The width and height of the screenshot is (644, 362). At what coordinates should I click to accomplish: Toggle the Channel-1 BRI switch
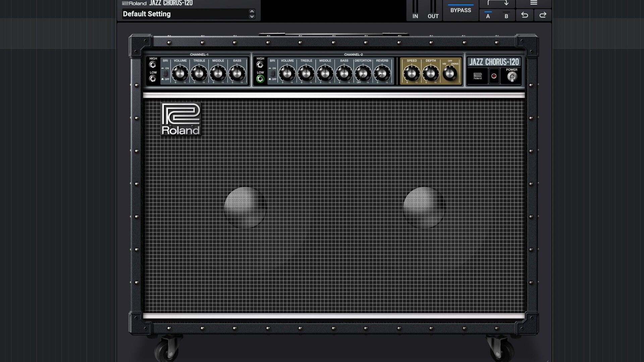pos(165,73)
